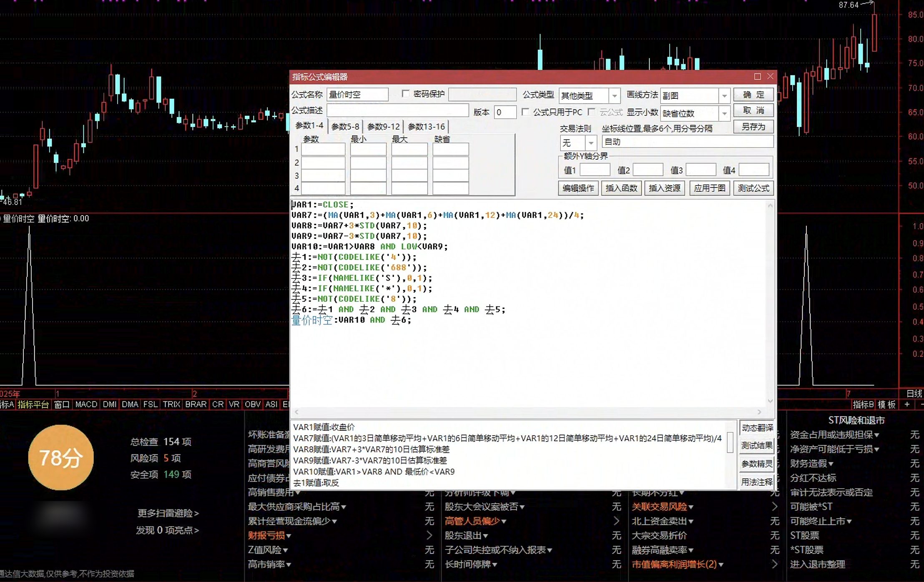Viewport: 924px width, 582px height.
Task: Click the 应用于图 button
Action: [710, 188]
